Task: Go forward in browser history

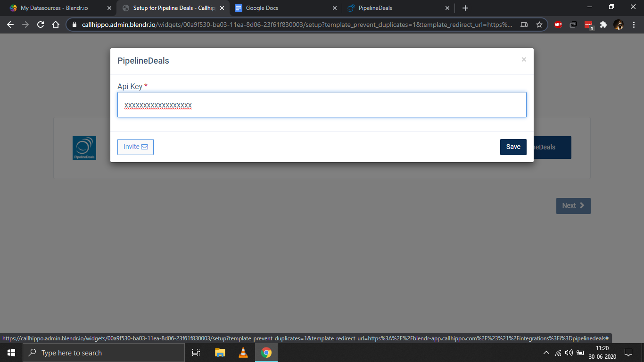Action: coord(25,25)
